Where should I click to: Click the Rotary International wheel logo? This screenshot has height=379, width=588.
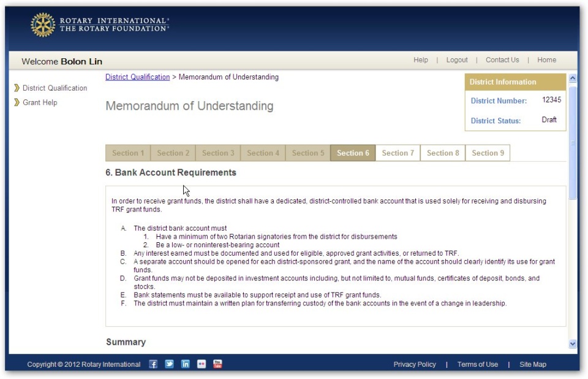pyautogui.click(x=43, y=25)
